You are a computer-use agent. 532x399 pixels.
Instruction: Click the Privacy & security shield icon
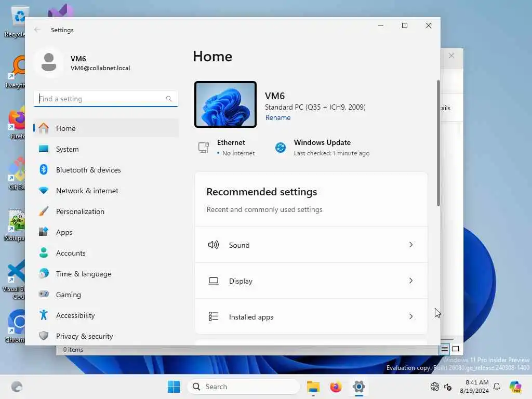(x=44, y=336)
